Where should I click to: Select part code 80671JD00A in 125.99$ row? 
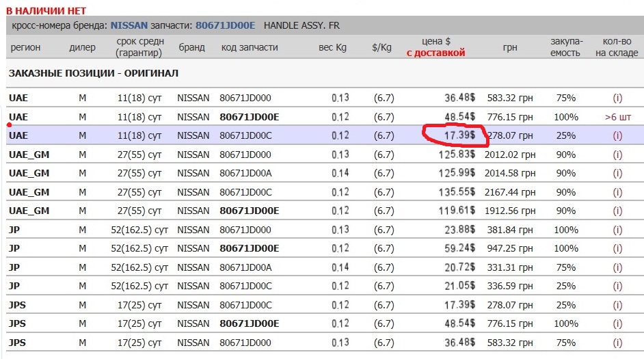pyautogui.click(x=245, y=173)
